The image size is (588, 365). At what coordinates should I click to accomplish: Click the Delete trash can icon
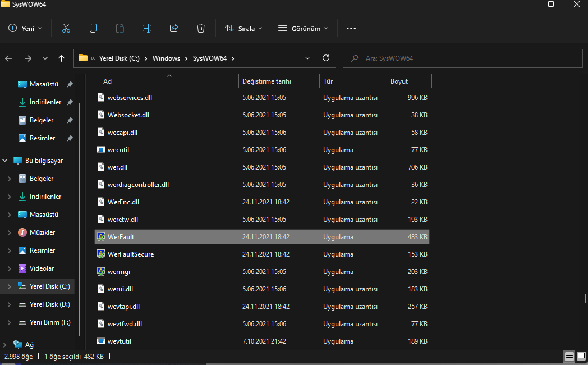click(x=201, y=28)
